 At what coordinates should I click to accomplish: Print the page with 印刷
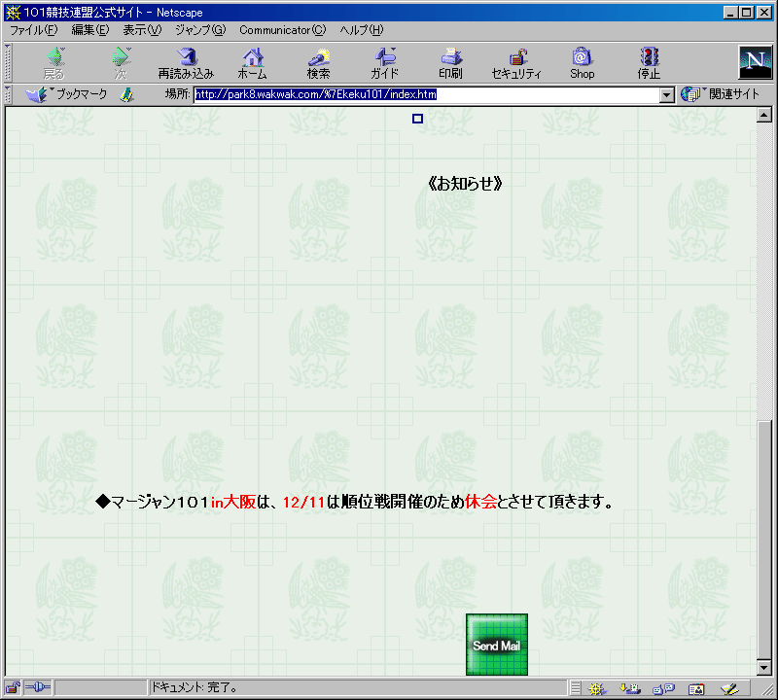tap(450, 63)
